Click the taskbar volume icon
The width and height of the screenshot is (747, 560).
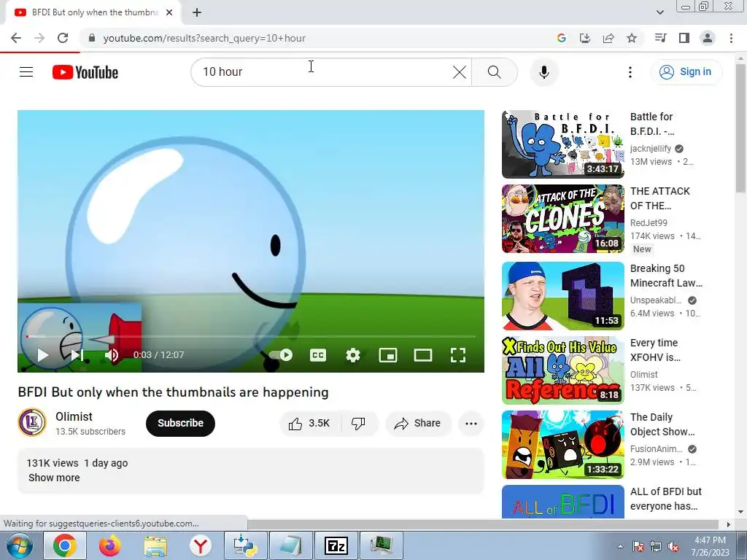(673, 546)
